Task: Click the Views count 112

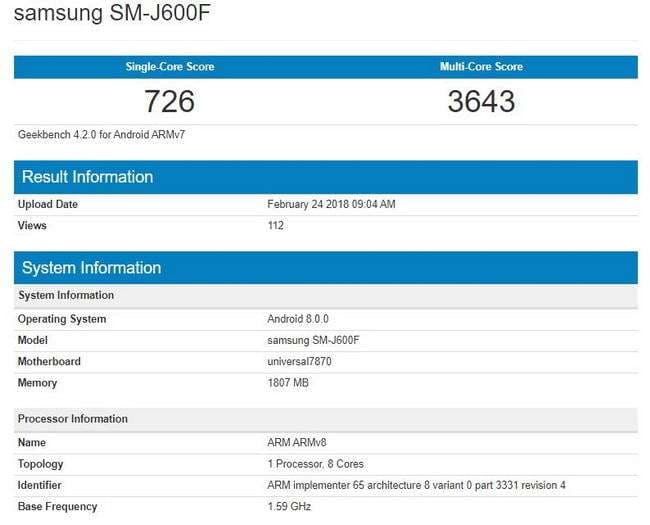Action: click(x=276, y=225)
